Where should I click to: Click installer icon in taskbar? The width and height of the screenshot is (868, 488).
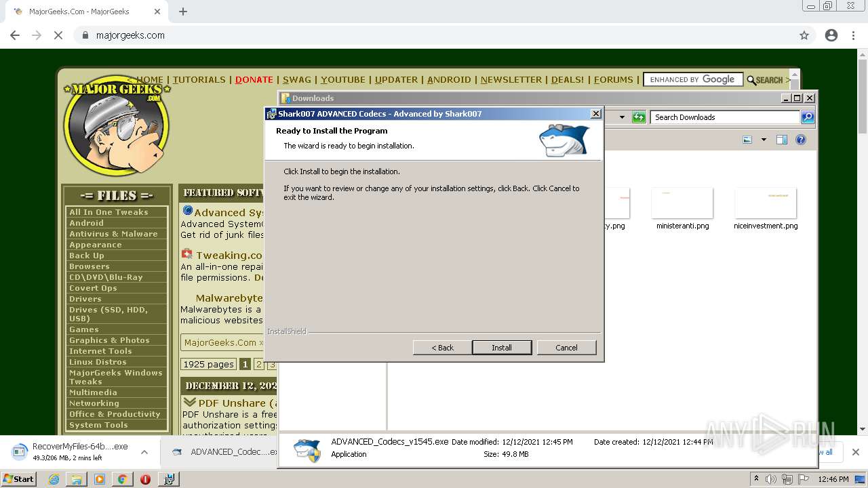[x=169, y=479]
